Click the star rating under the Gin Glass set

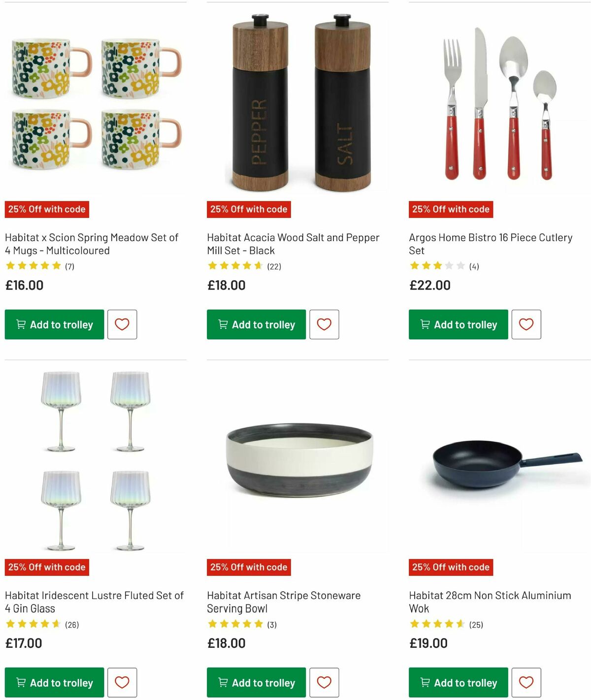[33, 624]
